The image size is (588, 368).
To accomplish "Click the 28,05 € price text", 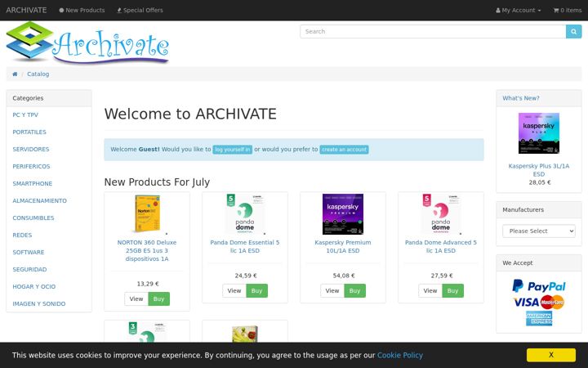I will pyautogui.click(x=540, y=182).
